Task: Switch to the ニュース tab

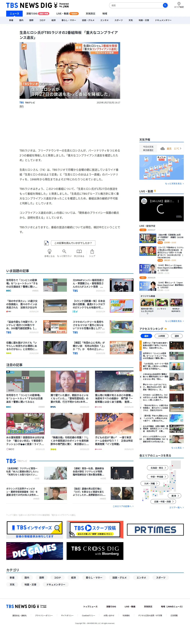Action: point(14,13)
